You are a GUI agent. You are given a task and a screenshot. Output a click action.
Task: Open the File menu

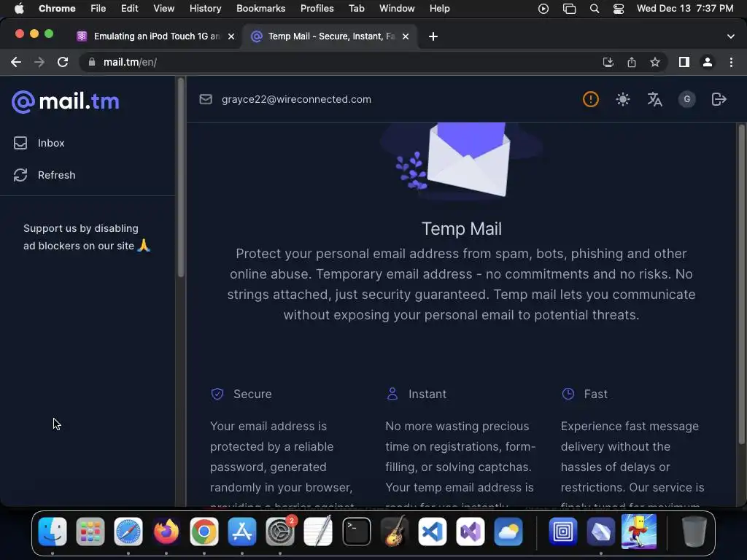coord(98,9)
